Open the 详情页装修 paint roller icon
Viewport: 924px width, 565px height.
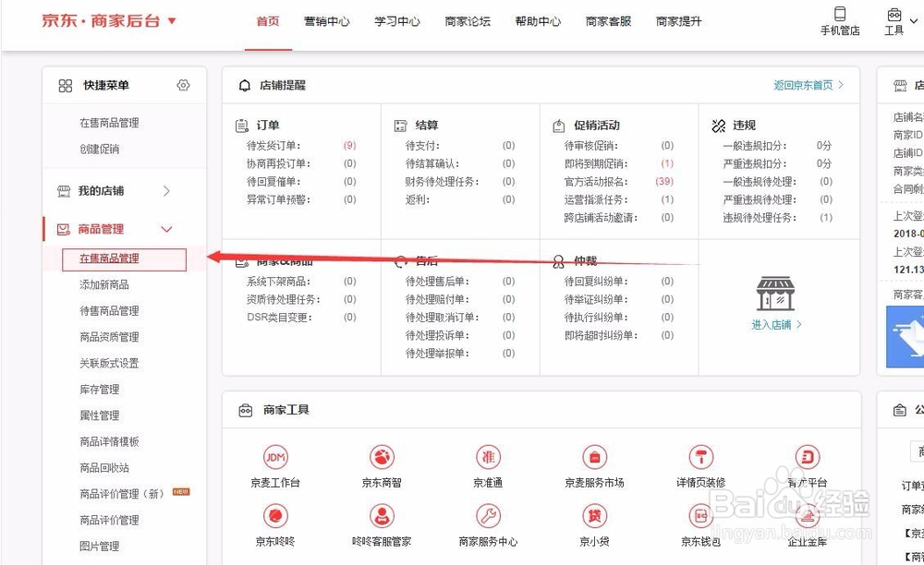pyautogui.click(x=700, y=457)
